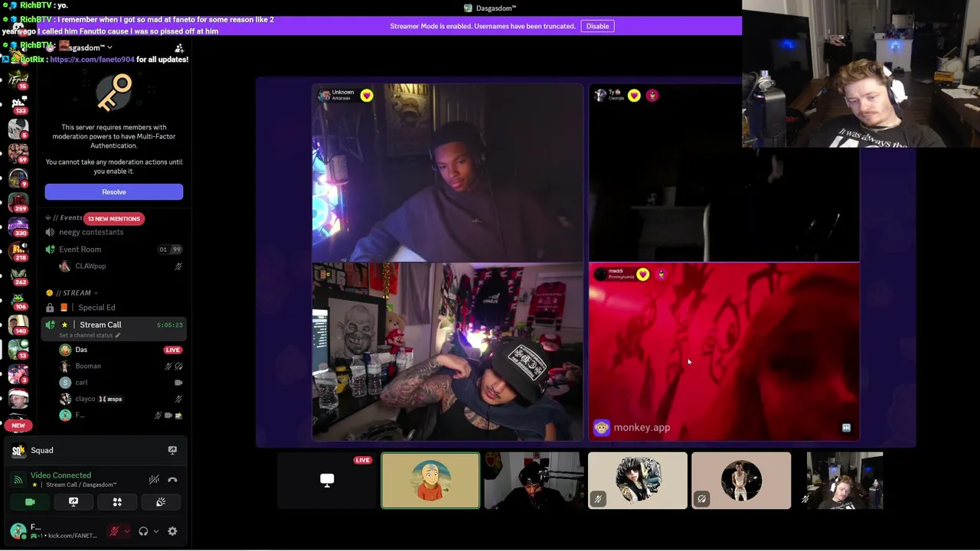The height and width of the screenshot is (551, 980).
Task: Click the screen share icon on Squad row
Action: click(172, 451)
